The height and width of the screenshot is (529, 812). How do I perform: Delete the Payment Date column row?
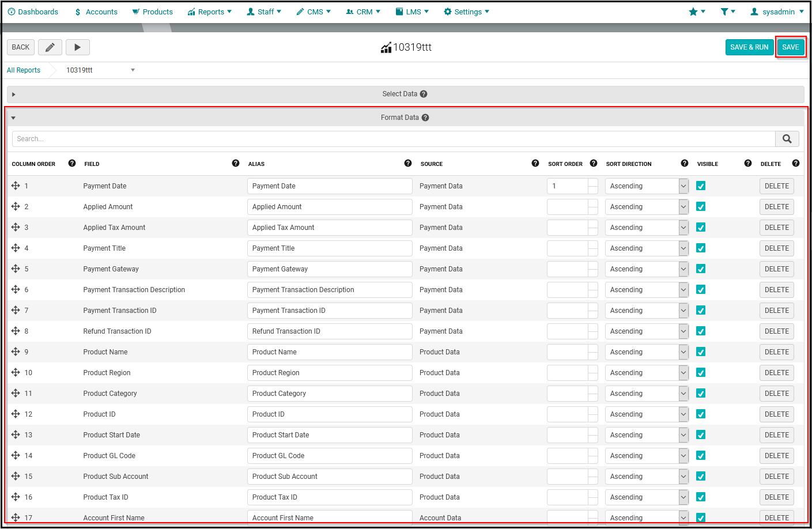click(777, 186)
